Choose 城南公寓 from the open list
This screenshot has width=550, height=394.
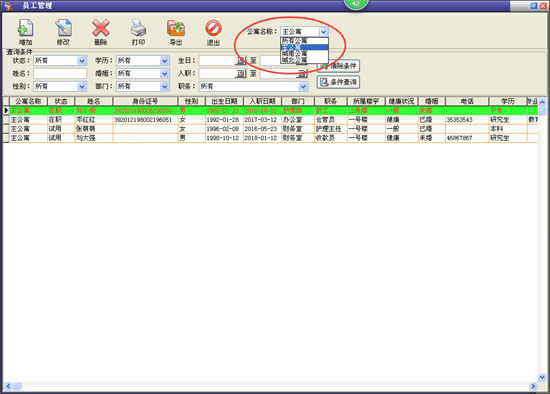pos(304,53)
